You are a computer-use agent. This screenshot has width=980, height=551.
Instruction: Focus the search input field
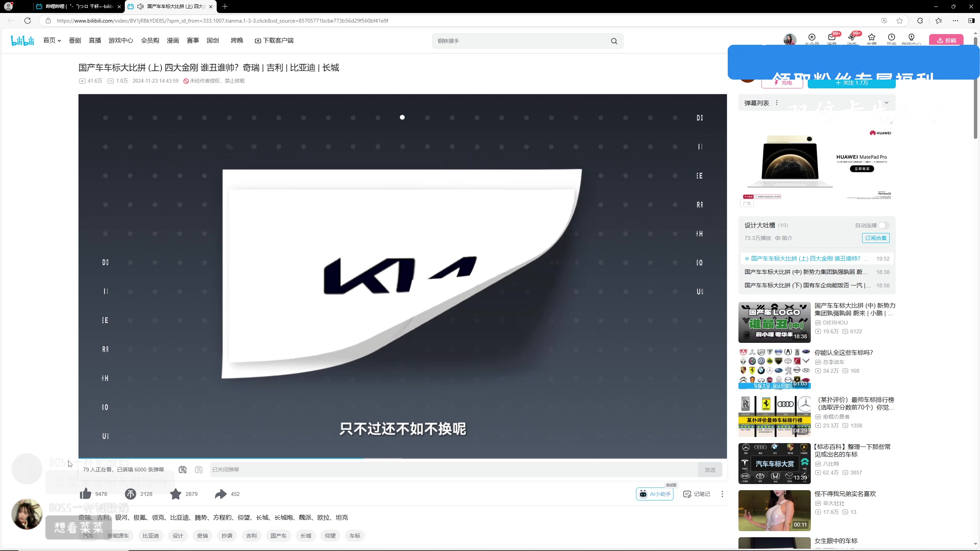(x=521, y=41)
